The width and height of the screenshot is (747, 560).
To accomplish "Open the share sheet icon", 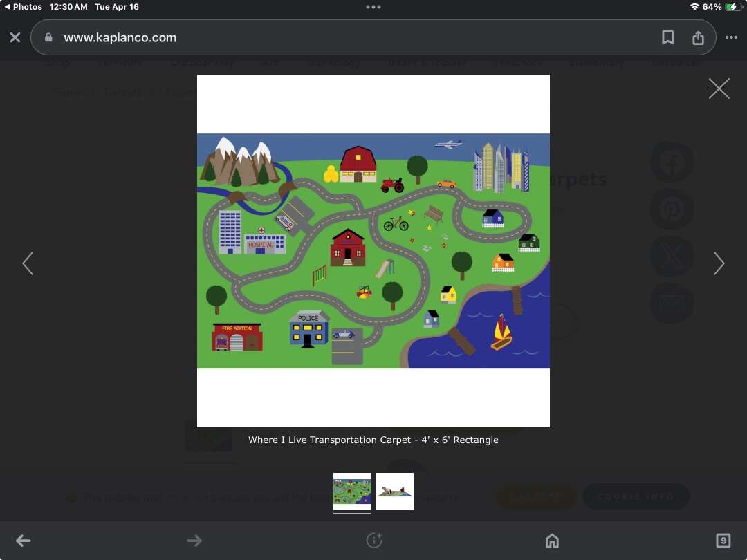I will coord(698,37).
